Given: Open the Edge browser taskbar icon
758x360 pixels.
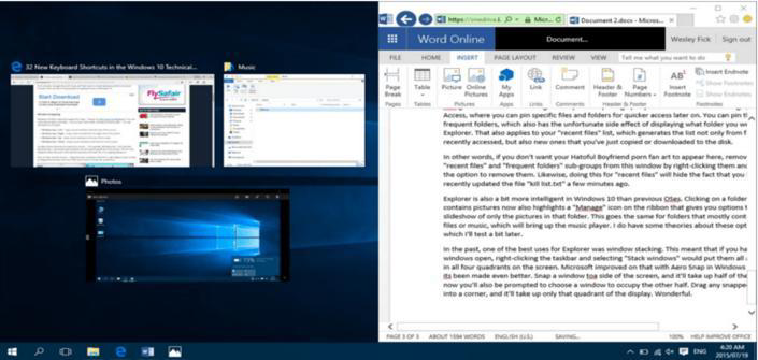Looking at the screenshot, I should (120, 352).
